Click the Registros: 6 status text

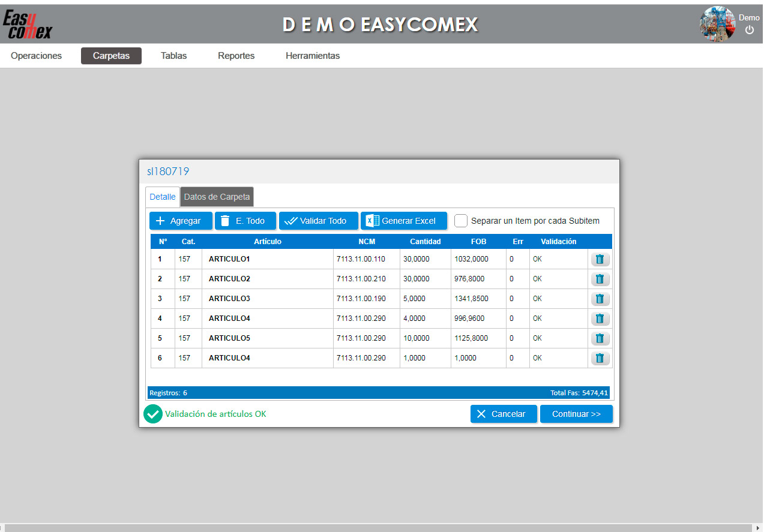[x=169, y=393]
